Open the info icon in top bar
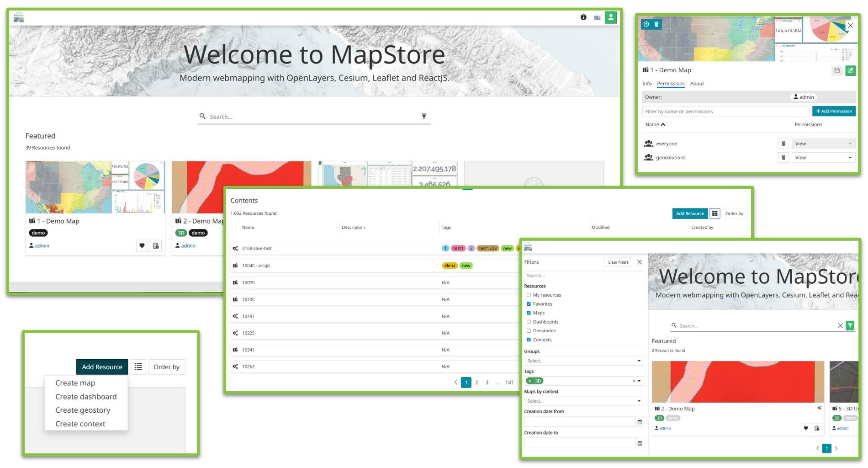The width and height of the screenshot is (868, 468). pos(583,17)
